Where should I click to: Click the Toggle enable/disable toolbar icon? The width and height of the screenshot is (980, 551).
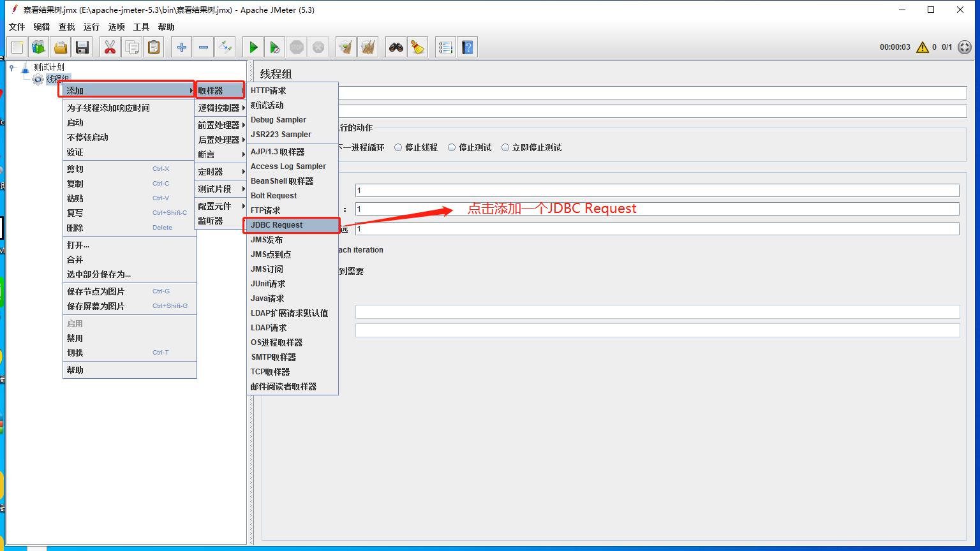coord(225,47)
